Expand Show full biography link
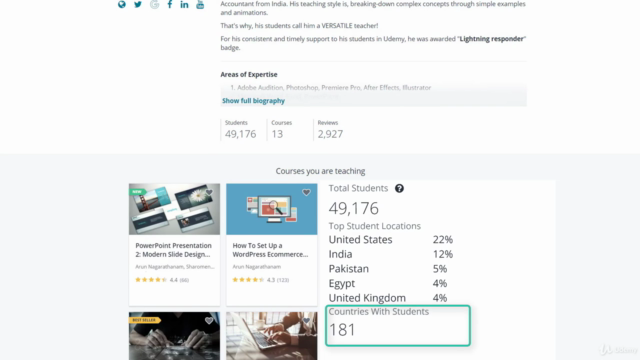Image resolution: width=640 pixels, height=360 pixels. click(x=253, y=100)
